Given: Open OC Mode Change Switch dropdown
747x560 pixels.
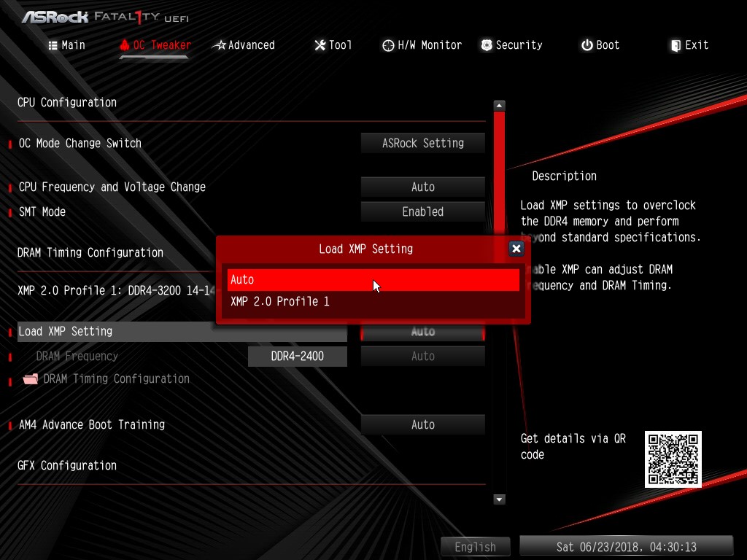Looking at the screenshot, I should click(422, 143).
